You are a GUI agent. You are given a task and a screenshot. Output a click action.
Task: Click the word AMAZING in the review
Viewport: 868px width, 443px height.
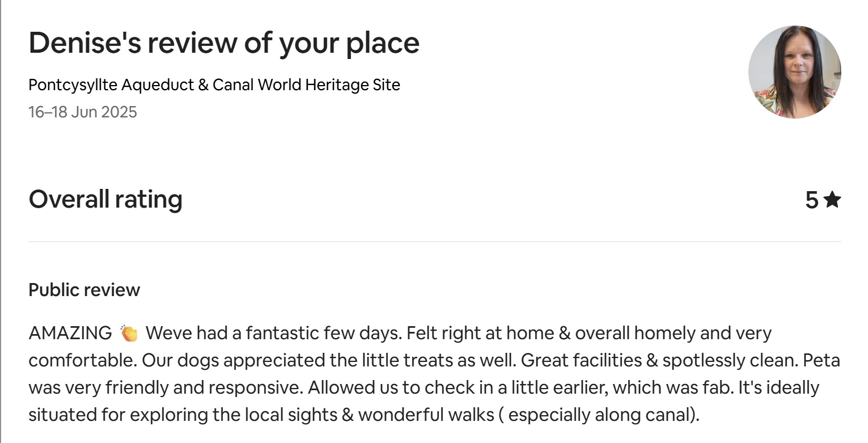(70, 333)
